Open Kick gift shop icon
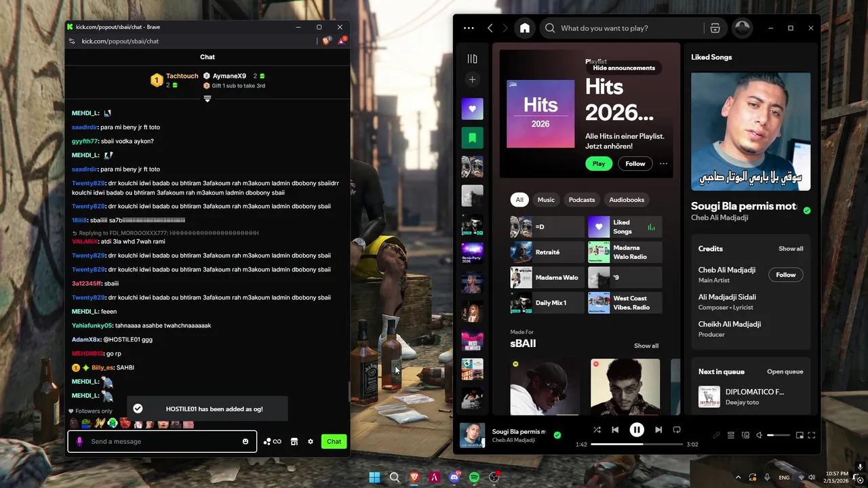 294,441
